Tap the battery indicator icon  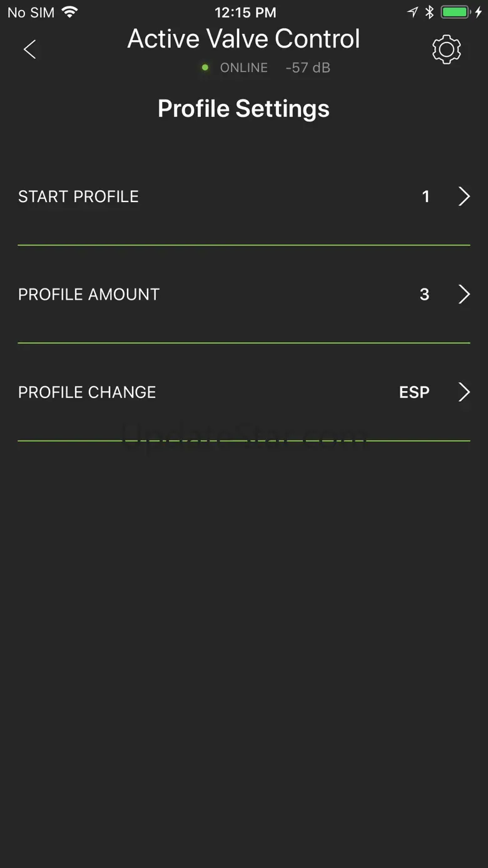[455, 12]
